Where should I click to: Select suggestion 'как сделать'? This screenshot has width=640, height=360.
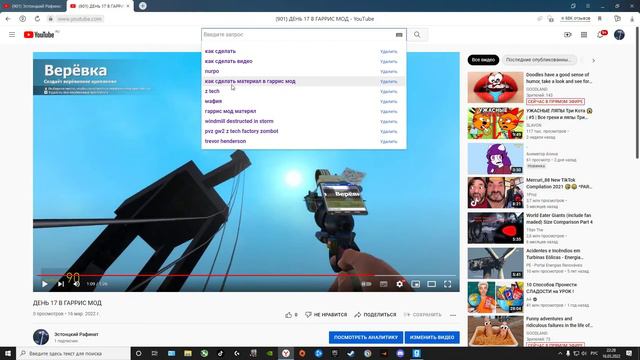pos(220,51)
